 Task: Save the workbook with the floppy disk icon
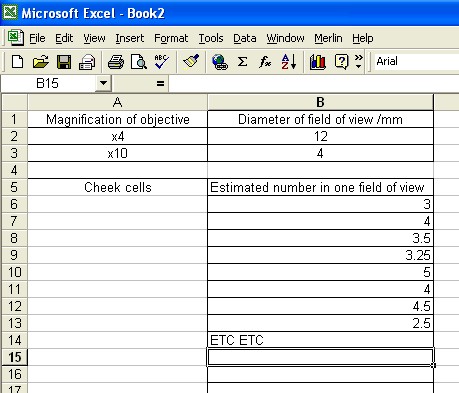point(64,62)
